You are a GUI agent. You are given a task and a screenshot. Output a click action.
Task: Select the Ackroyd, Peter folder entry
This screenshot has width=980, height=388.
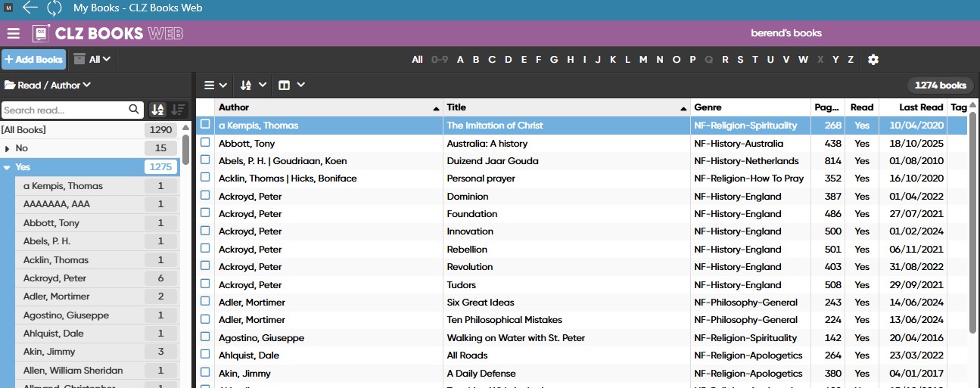[x=54, y=278]
